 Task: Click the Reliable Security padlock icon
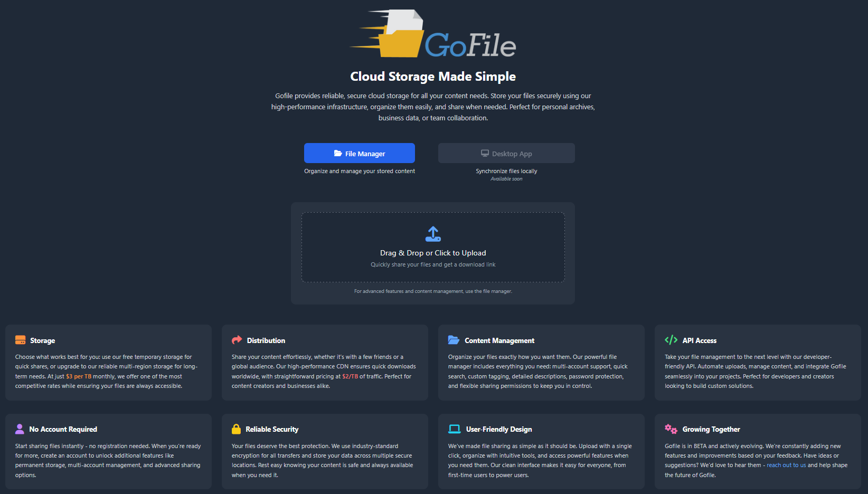(236, 429)
